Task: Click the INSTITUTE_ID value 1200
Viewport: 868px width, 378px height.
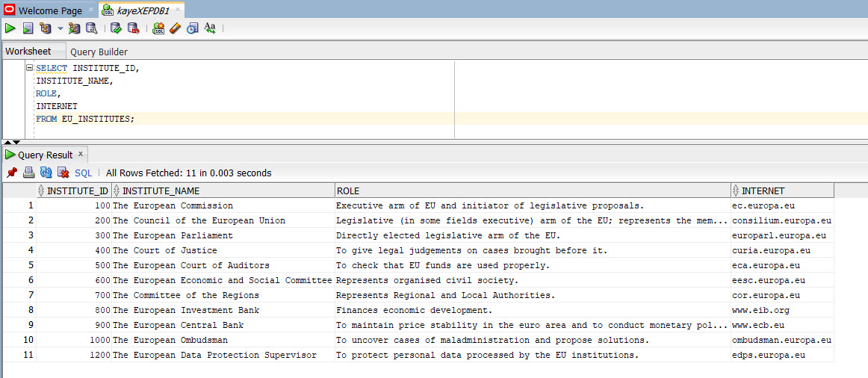Action: 74,356
